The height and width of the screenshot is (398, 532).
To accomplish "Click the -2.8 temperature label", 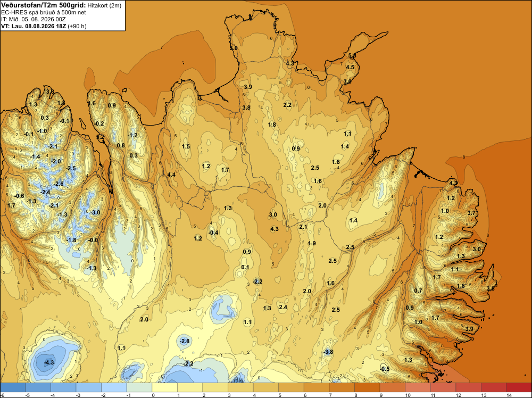I will click(185, 341).
